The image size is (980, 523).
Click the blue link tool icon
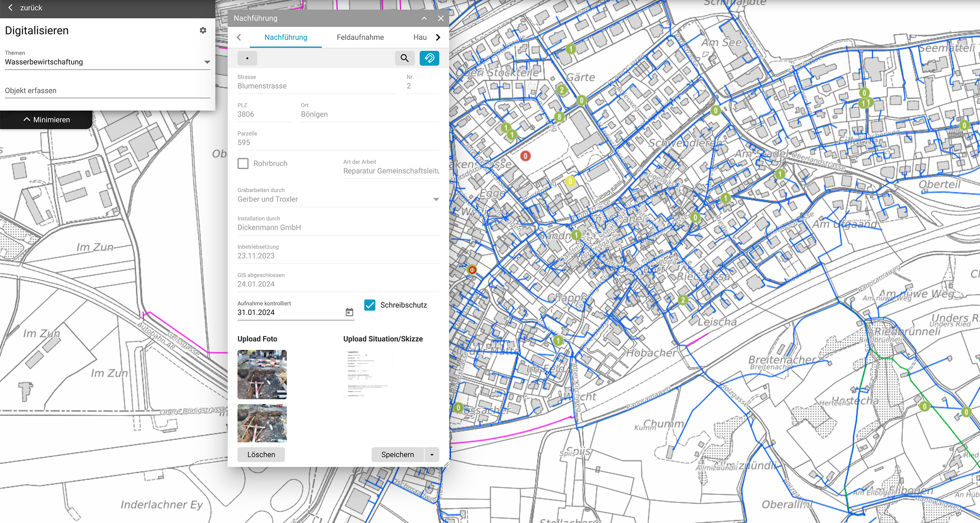pos(429,59)
